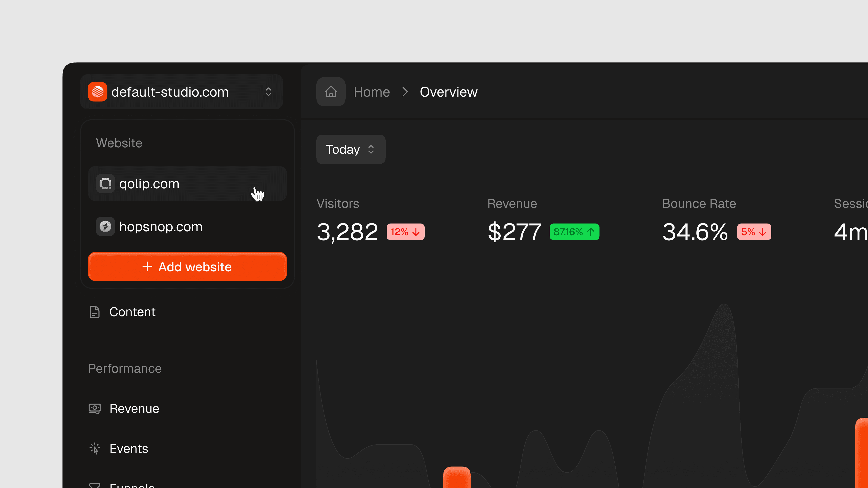
Task: Click the qolip.com site icon
Action: tap(105, 183)
